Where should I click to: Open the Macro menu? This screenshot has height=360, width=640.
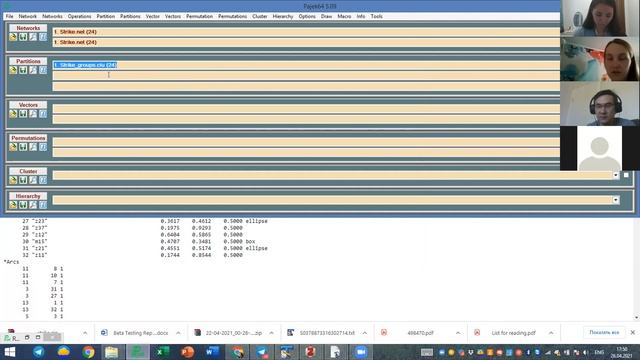coord(344,16)
